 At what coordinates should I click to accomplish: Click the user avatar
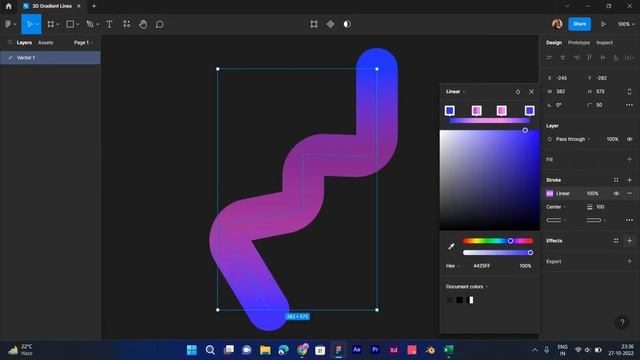coord(557,24)
